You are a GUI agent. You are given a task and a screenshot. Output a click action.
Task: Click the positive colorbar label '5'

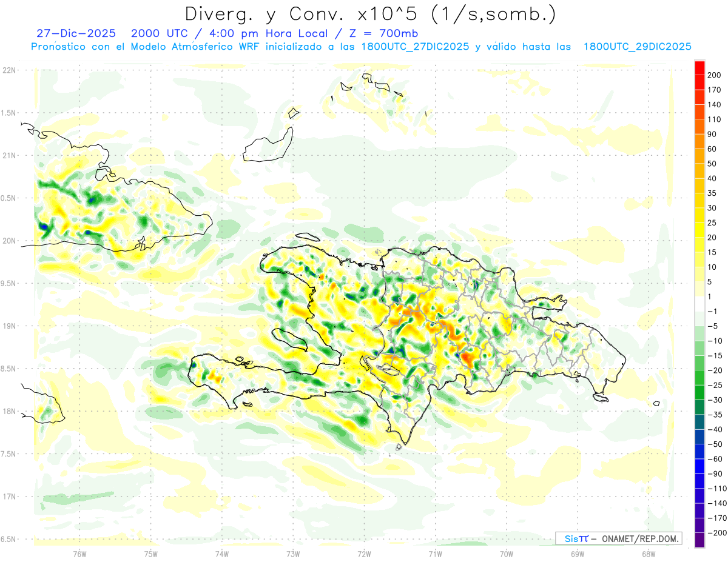click(x=711, y=282)
